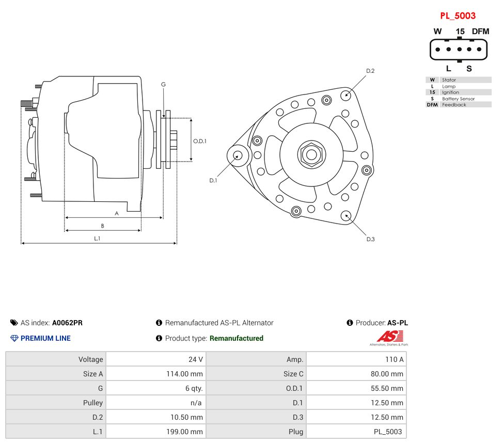Click the Battery Sensor row in legend
This screenshot has height=444, width=504.
[x=459, y=99]
